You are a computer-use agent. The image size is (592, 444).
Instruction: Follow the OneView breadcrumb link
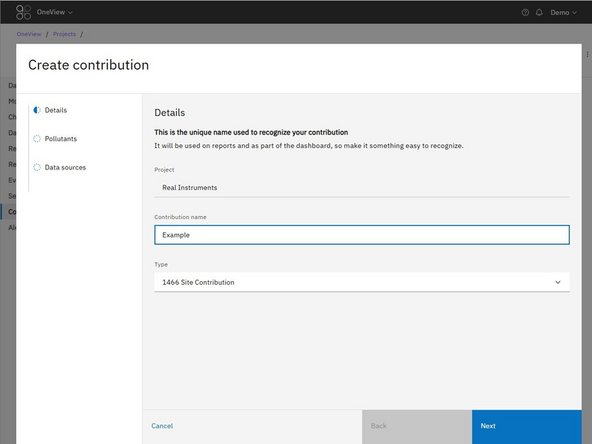(x=29, y=34)
